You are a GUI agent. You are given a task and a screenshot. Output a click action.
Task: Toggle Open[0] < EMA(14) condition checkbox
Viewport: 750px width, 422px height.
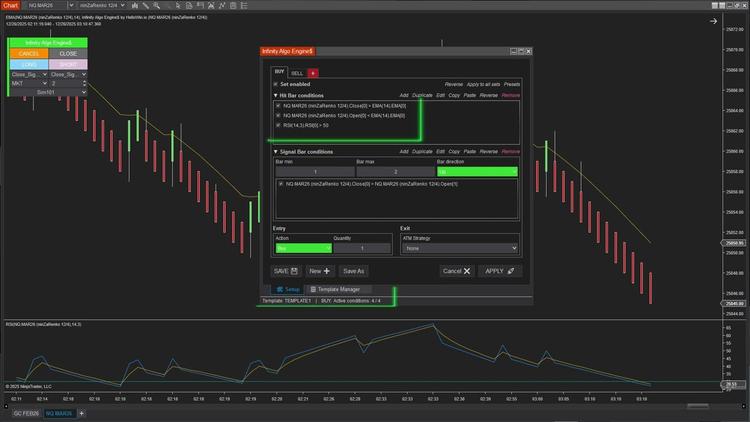tap(278, 115)
